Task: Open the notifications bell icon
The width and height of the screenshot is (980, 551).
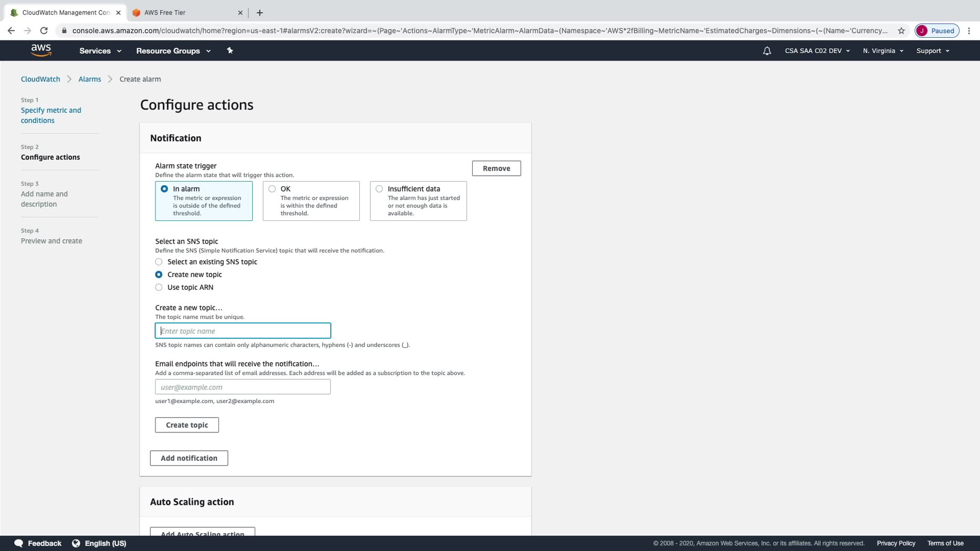Action: click(767, 51)
